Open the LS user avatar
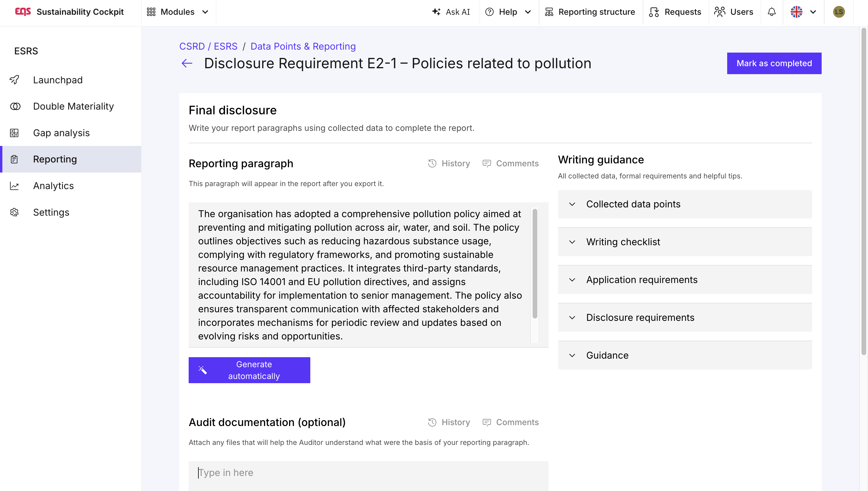The width and height of the screenshot is (868, 491). coord(839,12)
